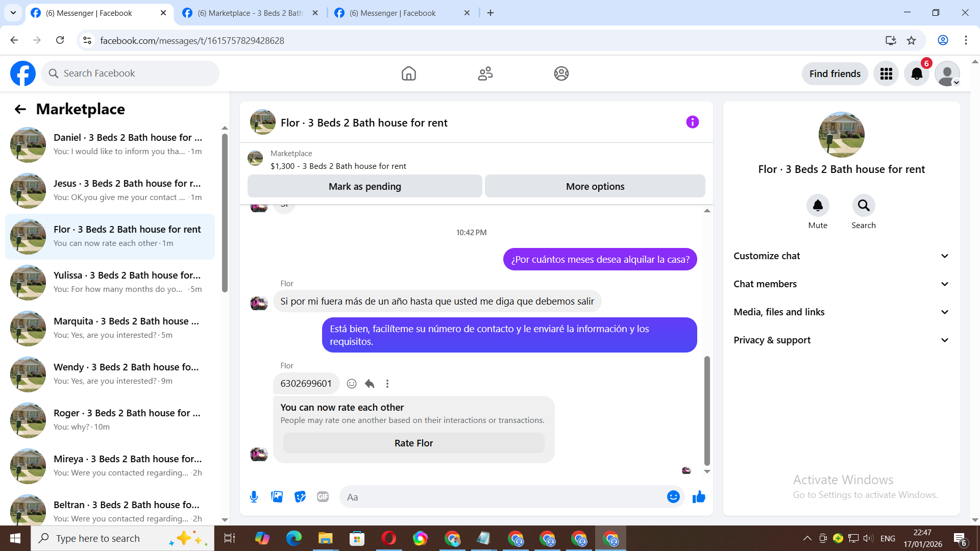This screenshot has height=551, width=980.
Task: Click the Rate Flor button
Action: [x=413, y=443]
